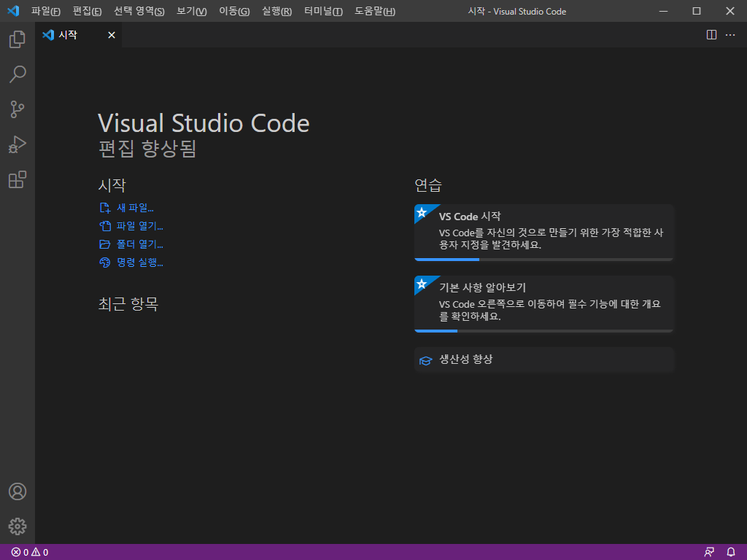
Task: Open Source Control view
Action: tap(18, 109)
